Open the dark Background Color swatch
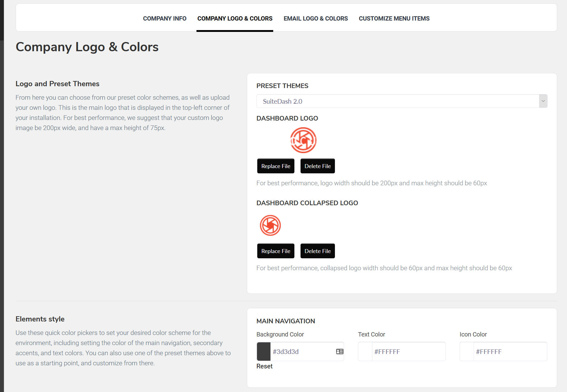 click(x=264, y=352)
